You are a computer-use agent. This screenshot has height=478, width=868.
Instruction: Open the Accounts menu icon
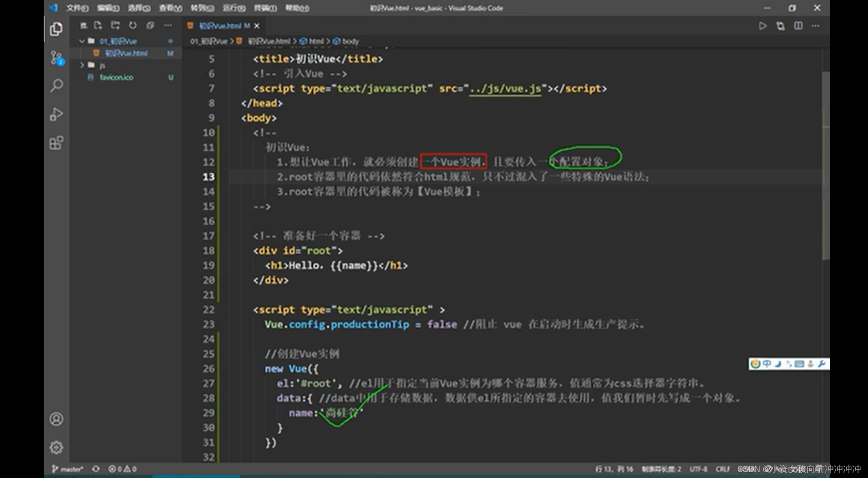56,419
